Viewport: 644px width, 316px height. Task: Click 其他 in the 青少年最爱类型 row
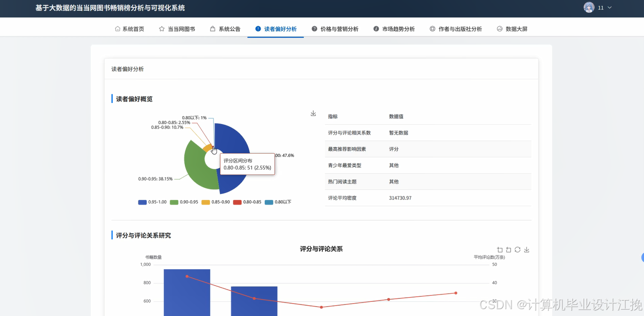pos(394,166)
